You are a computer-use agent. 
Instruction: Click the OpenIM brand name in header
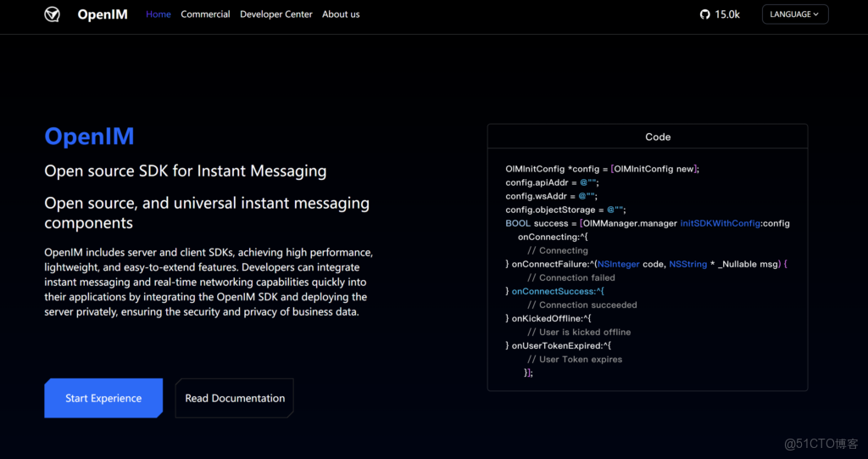(x=102, y=14)
